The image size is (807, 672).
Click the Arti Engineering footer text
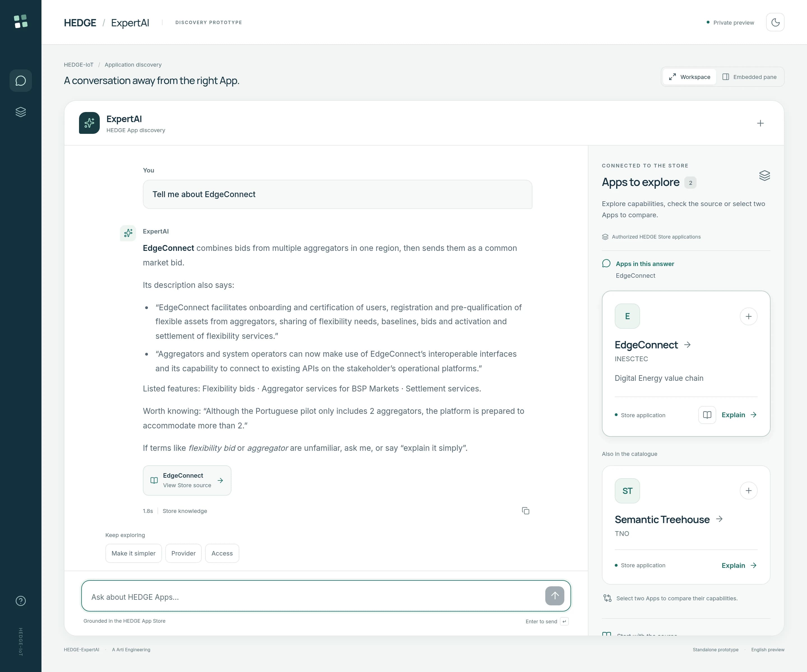point(131,650)
